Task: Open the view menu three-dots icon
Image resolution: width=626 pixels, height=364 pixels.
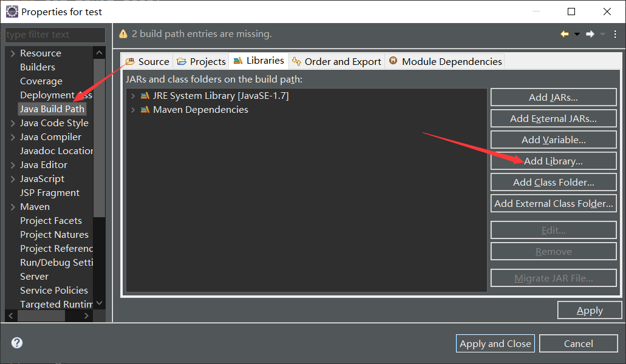Action: [x=615, y=35]
